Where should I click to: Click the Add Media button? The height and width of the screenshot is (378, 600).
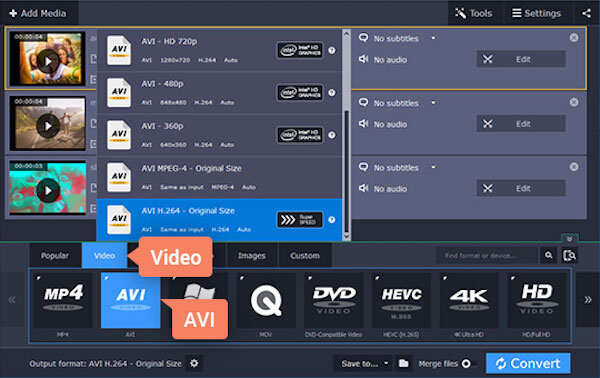click(x=38, y=13)
